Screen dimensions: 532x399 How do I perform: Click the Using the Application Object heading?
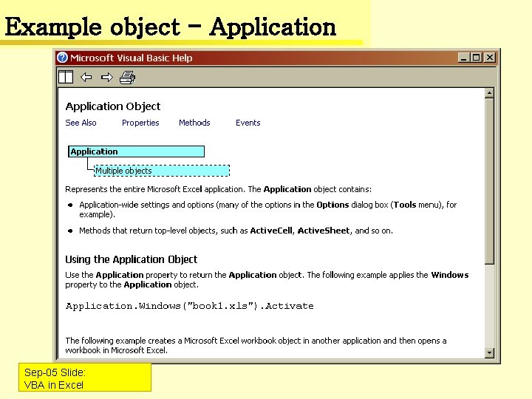(131, 259)
